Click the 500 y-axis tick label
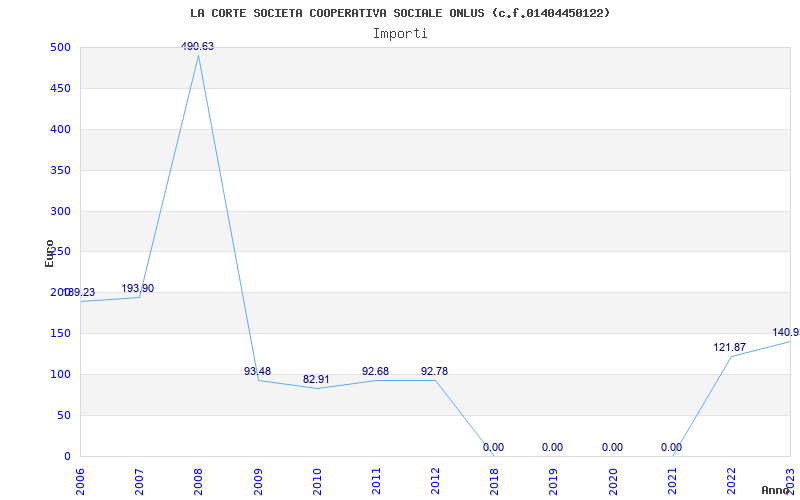The width and height of the screenshot is (800, 500). pos(60,47)
